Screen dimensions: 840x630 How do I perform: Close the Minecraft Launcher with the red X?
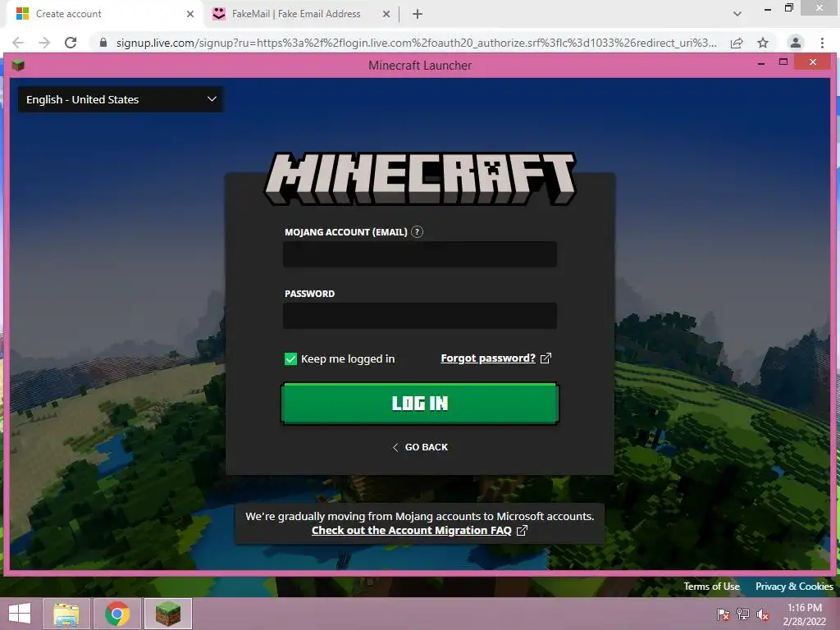pos(813,62)
